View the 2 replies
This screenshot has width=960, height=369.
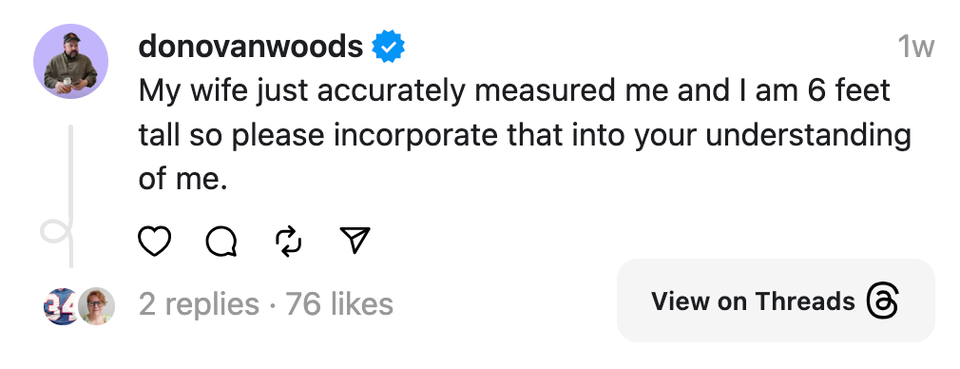[x=199, y=304]
